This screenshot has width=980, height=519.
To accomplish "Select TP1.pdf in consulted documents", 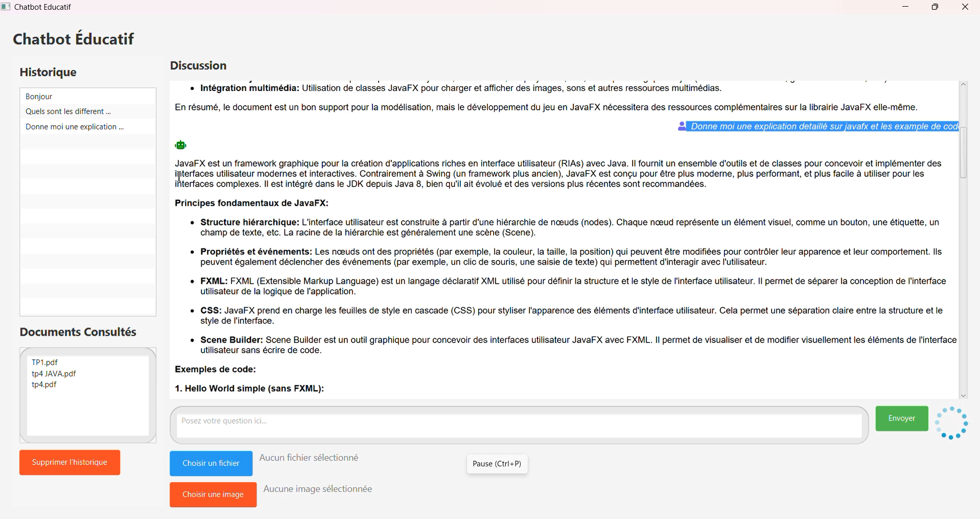I will point(44,362).
